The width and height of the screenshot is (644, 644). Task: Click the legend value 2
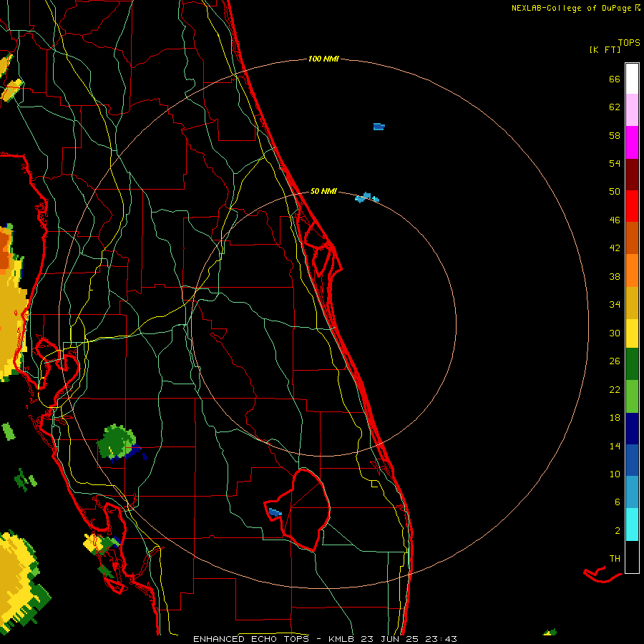618,531
